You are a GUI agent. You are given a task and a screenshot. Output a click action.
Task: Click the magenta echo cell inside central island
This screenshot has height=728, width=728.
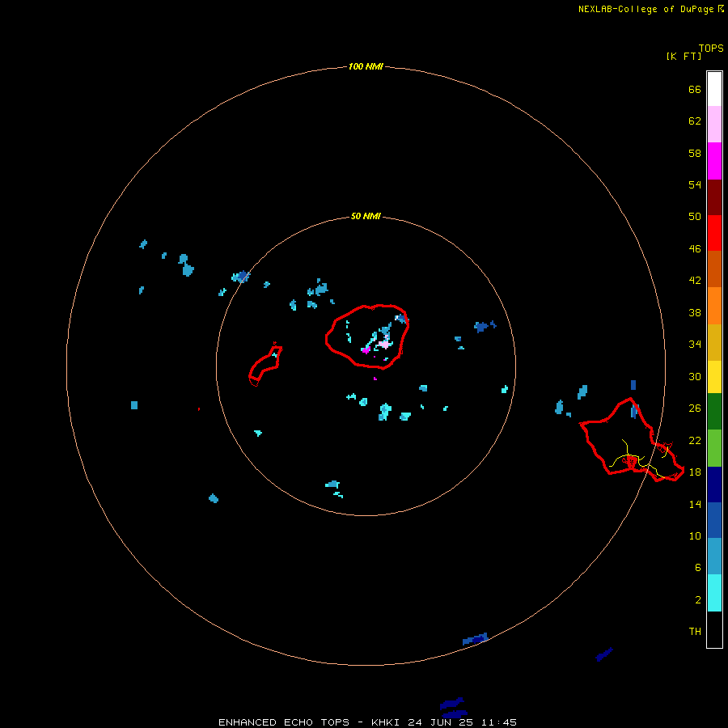click(x=366, y=350)
